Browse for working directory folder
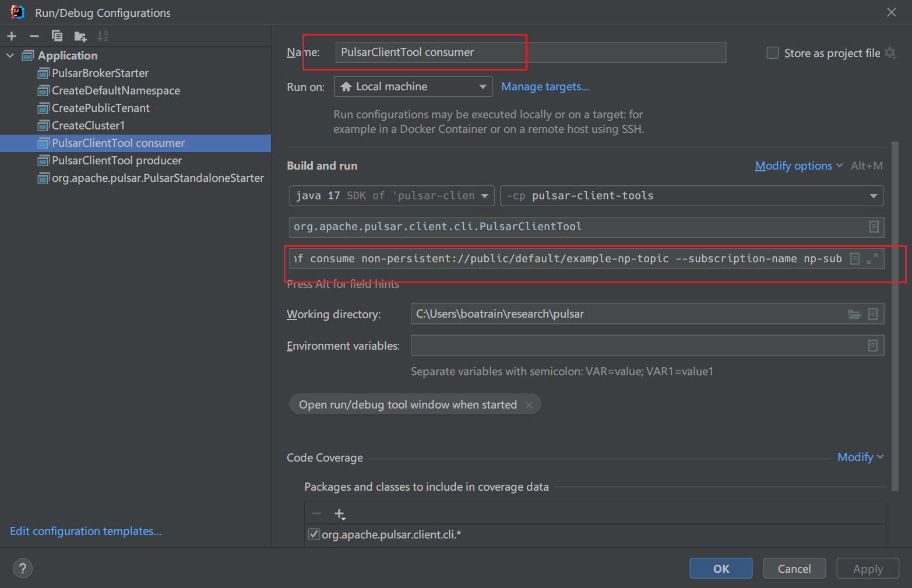Image resolution: width=912 pixels, height=588 pixels. click(854, 314)
